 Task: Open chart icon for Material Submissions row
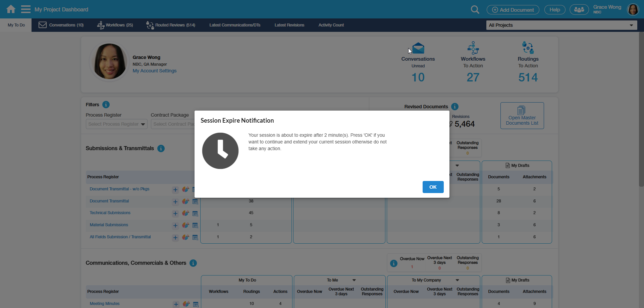coord(185,225)
